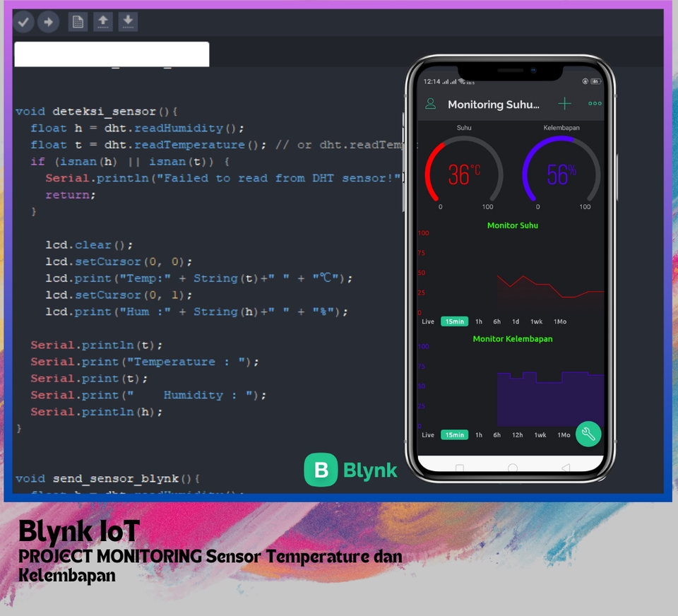Click the 'float t = dht.readTemperature();' code

click(148, 145)
